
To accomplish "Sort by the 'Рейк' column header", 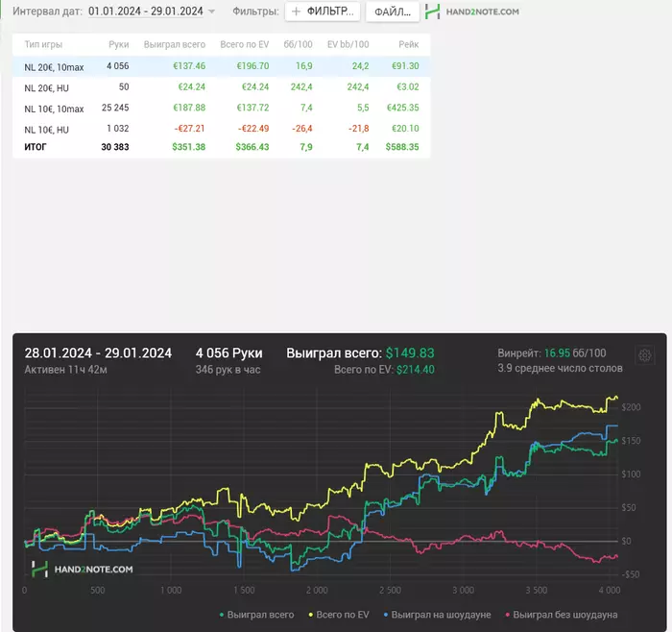I will pos(409,44).
